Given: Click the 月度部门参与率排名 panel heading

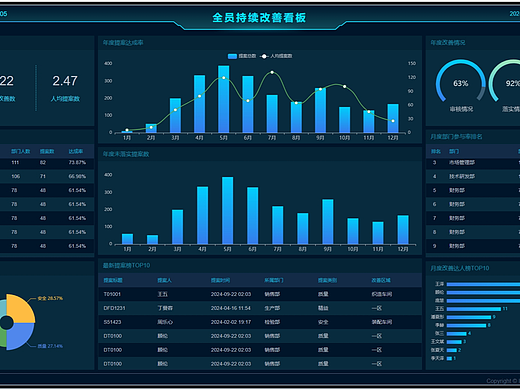Looking at the screenshot, I should click(x=456, y=137).
